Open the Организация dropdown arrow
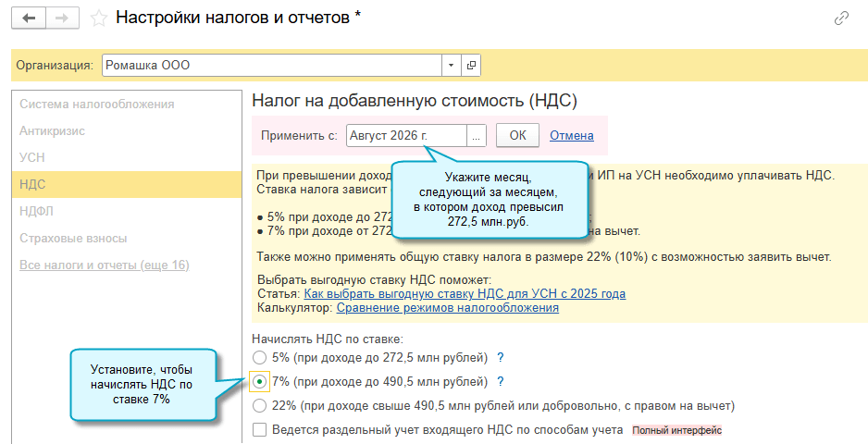This screenshot has height=444, width=868. (x=451, y=66)
